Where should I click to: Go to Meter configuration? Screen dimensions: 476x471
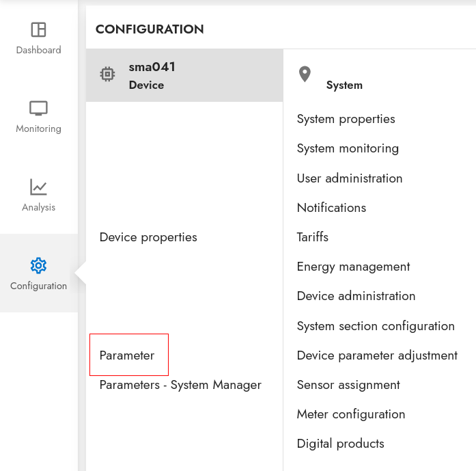point(351,414)
